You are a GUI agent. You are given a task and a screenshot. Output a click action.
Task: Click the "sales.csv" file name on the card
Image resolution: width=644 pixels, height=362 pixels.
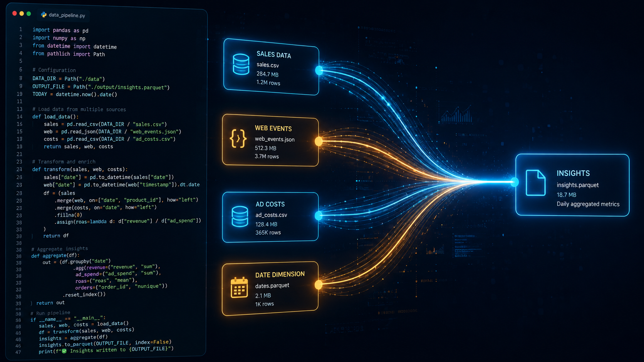268,65
